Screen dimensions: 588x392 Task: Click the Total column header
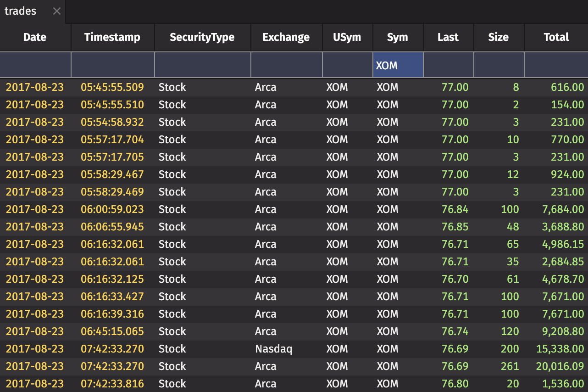click(556, 38)
